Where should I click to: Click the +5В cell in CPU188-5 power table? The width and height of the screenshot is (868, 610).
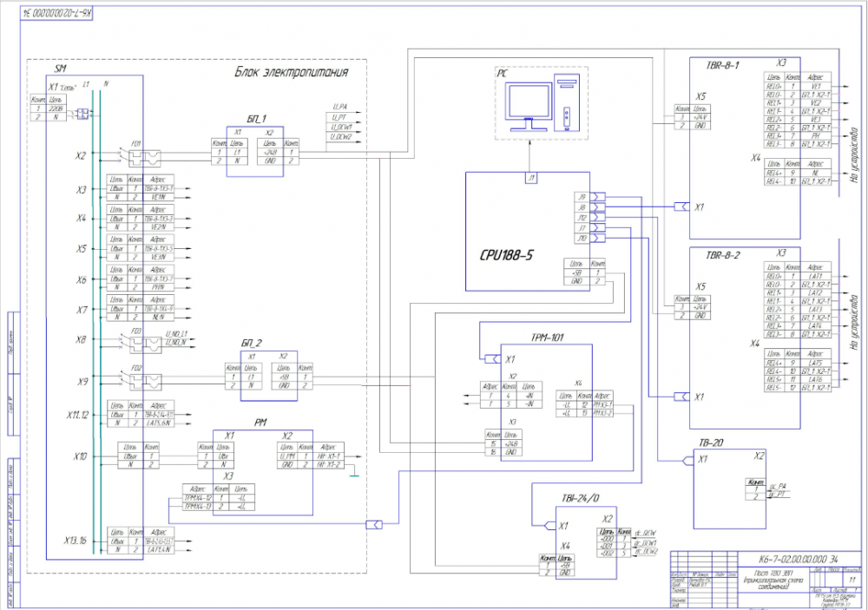[576, 272]
